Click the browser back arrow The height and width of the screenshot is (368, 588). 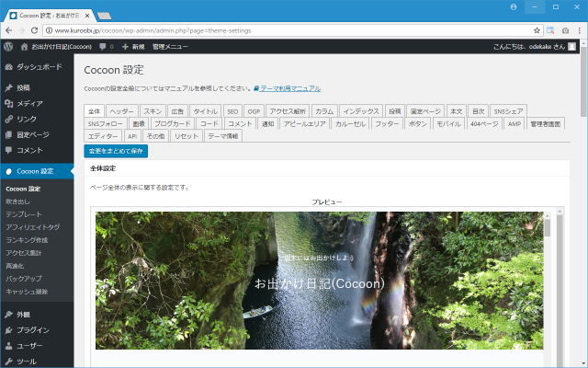[9, 30]
